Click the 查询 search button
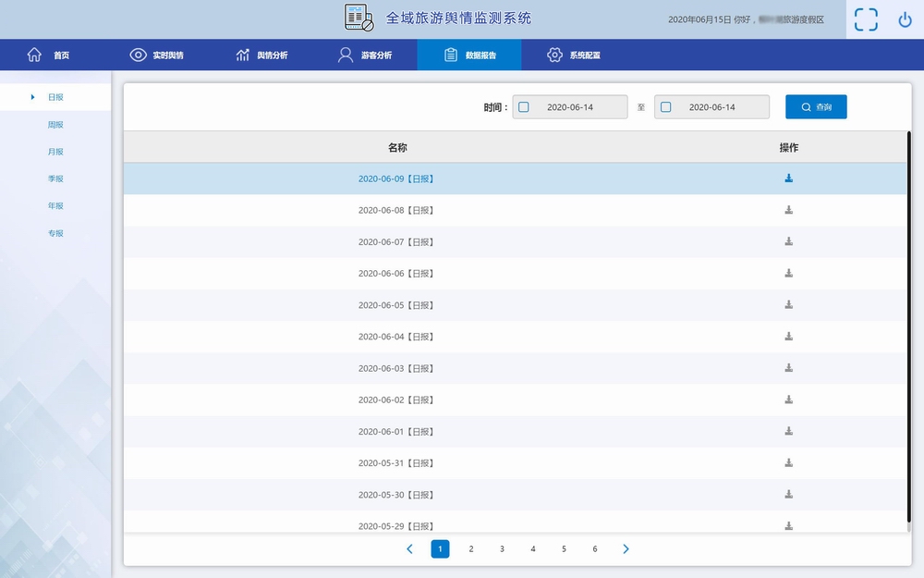The width and height of the screenshot is (924, 578). (x=816, y=107)
